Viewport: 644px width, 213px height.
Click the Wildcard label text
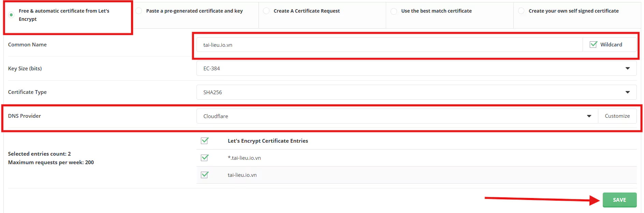(611, 45)
